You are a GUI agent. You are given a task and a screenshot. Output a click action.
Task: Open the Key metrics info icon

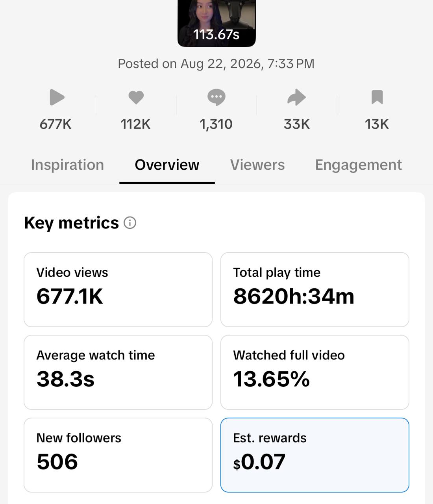tap(130, 223)
